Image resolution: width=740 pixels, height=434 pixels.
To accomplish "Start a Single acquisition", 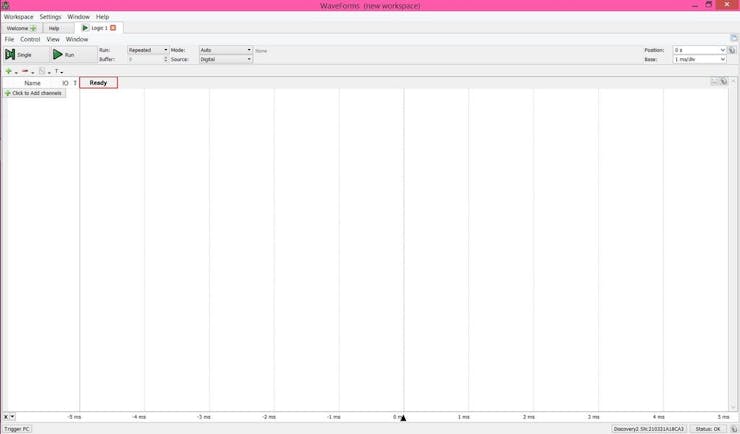I will (x=26, y=55).
